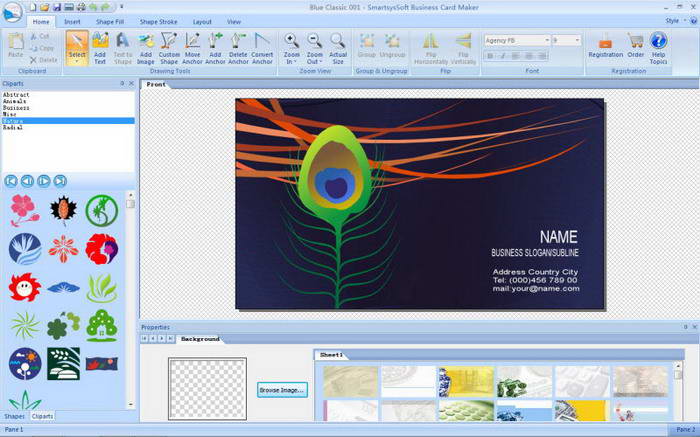Open a file from quick access toolbar
The image size is (700, 437).
45,7
